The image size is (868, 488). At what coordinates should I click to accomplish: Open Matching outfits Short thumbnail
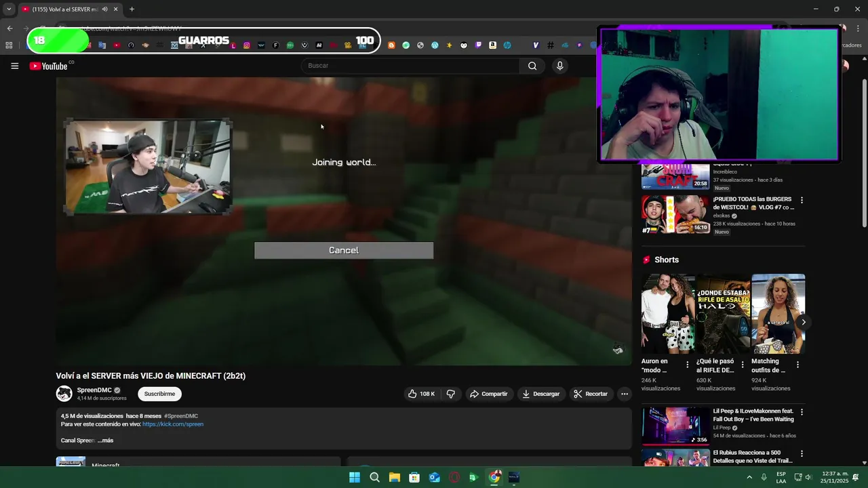tap(778, 314)
